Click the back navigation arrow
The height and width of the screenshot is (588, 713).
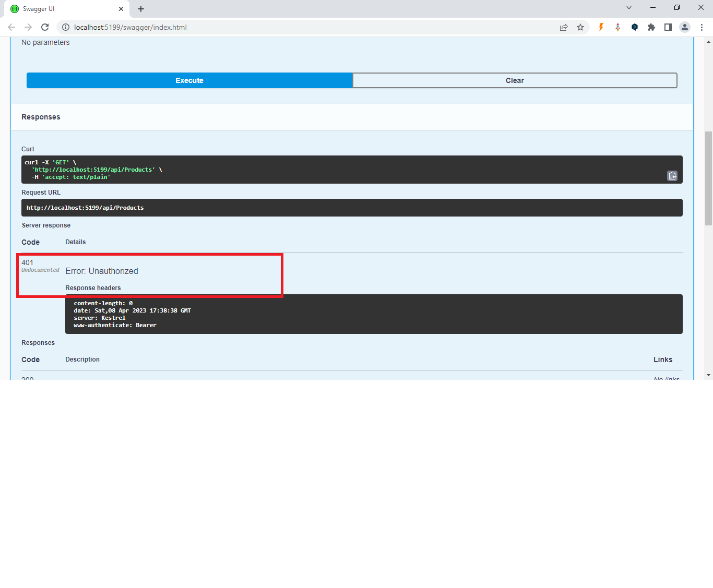[x=11, y=27]
